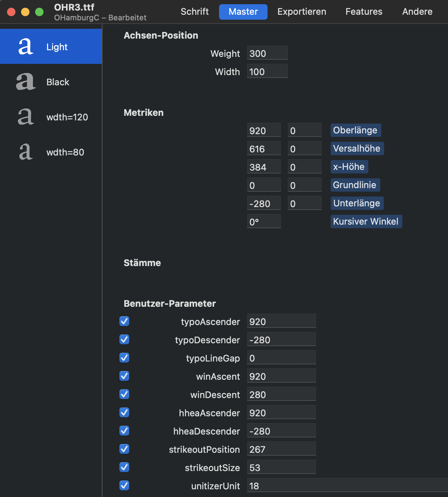Disable the unitizerUnit parameter checkbox
The width and height of the screenshot is (448, 497).
click(x=124, y=485)
